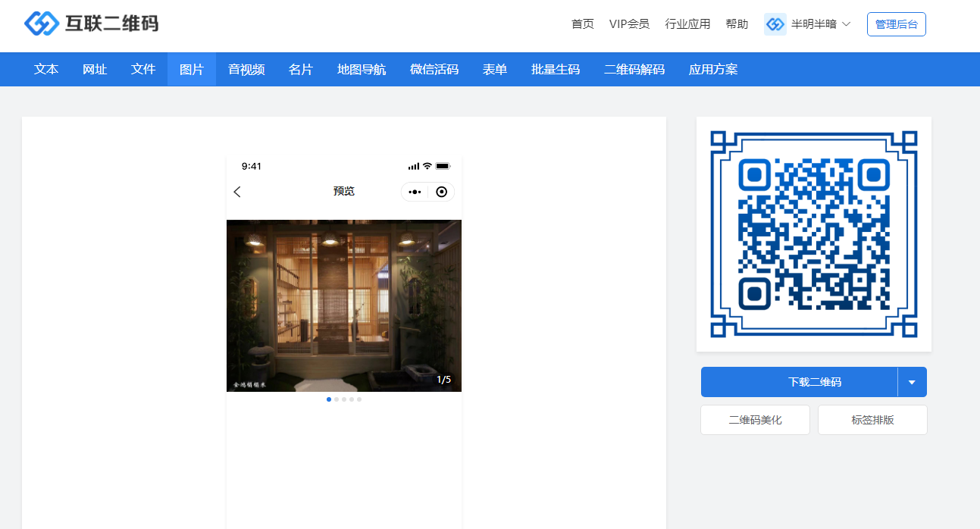Open the 应用方案 tab

[x=713, y=70]
